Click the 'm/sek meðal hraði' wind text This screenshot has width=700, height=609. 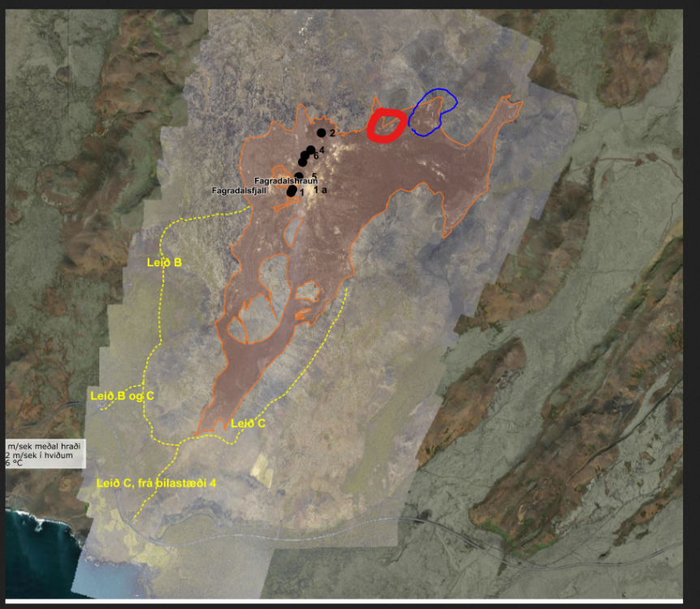point(45,446)
